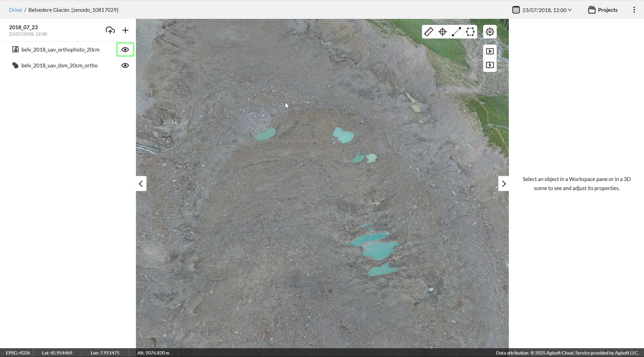Open the Projects menu
The height and width of the screenshot is (357, 644).
pos(603,10)
